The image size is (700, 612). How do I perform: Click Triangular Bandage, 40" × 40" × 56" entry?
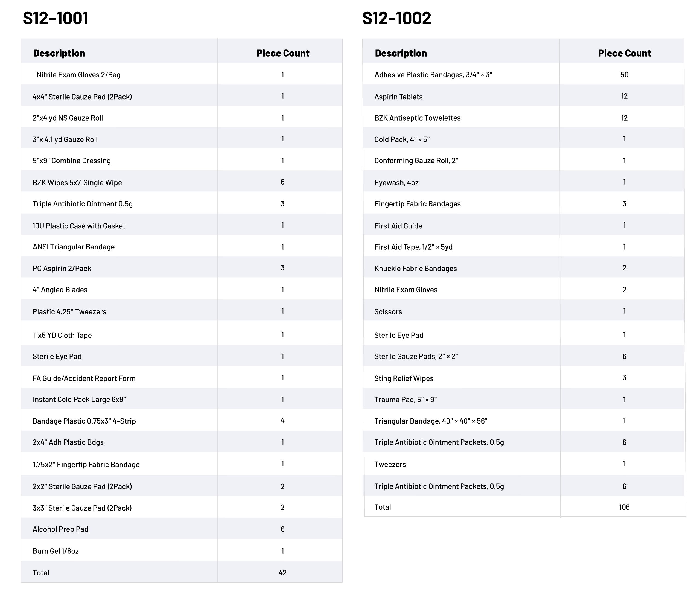(x=431, y=421)
